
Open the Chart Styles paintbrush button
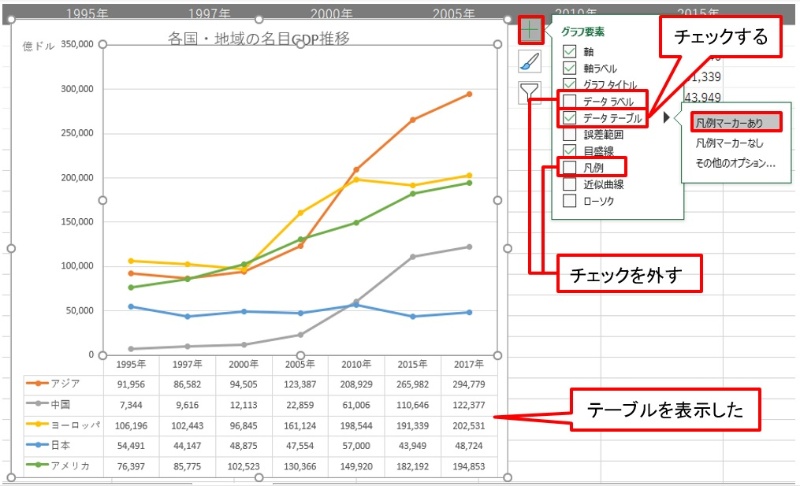click(x=531, y=61)
